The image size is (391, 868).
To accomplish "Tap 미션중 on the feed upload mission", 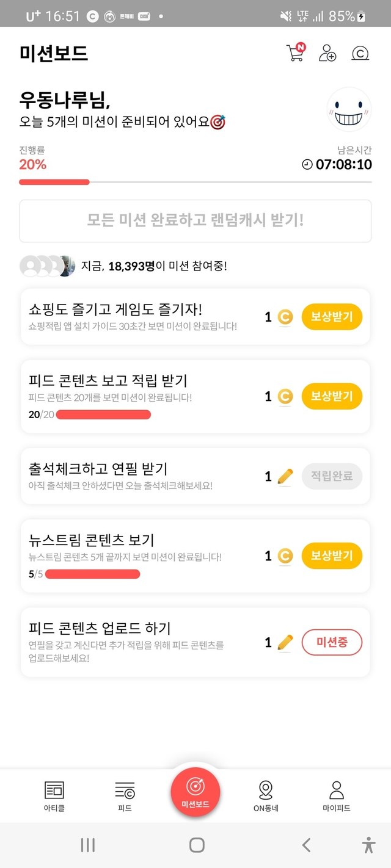I will [332, 642].
